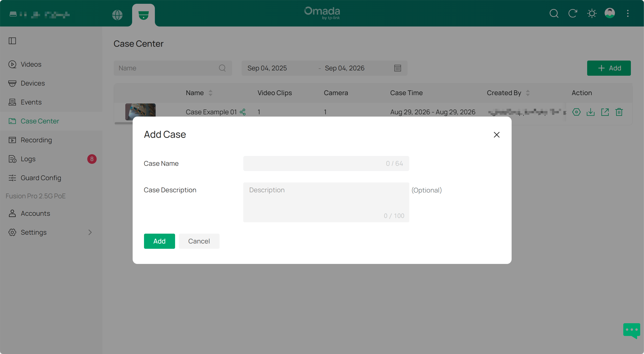This screenshot has width=644, height=354.
Task: Click the Logs notification badge 8
Action: (x=92, y=159)
